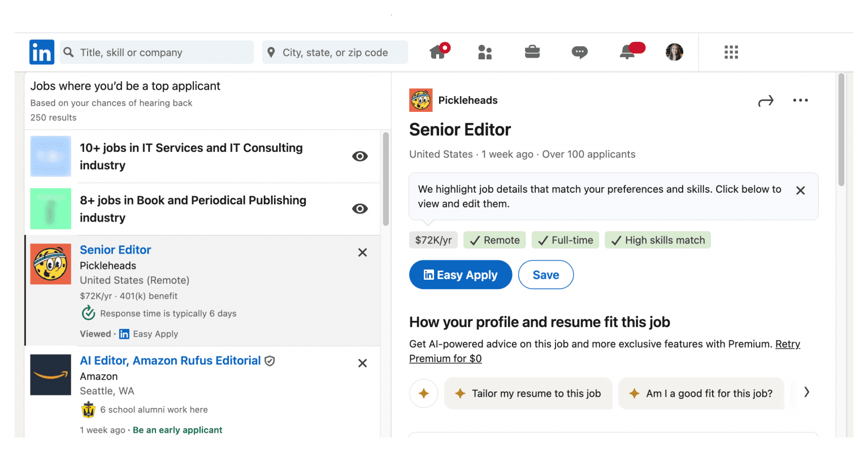The height and width of the screenshot is (452, 868).
Task: Dismiss the job preferences highlight banner
Action: coord(800,190)
